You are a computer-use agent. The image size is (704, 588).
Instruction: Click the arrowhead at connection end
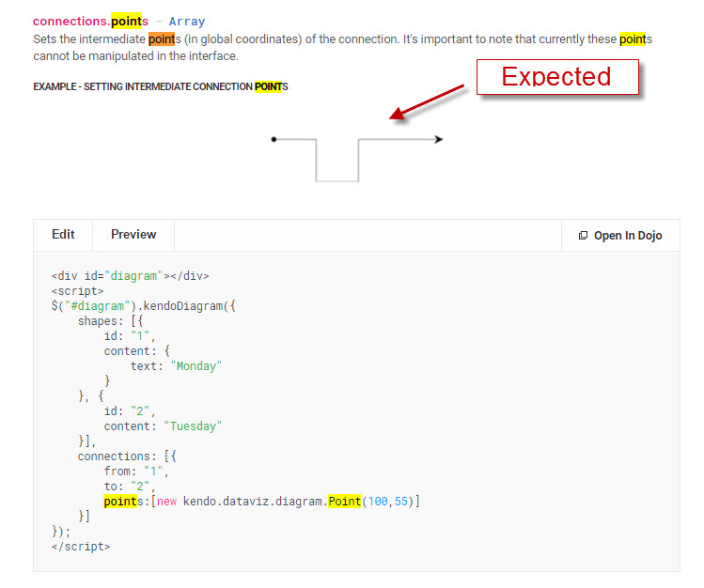point(438,139)
